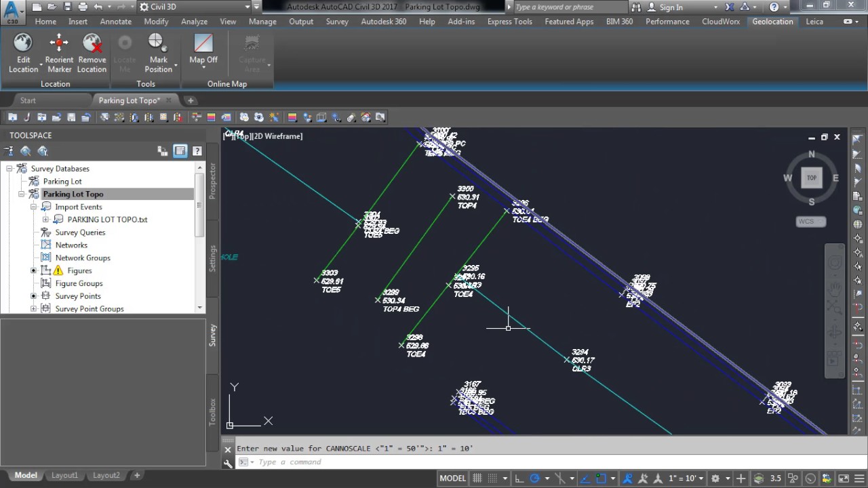Toggle MODEL space button in status bar
The width and height of the screenshot is (868, 488).
click(452, 479)
